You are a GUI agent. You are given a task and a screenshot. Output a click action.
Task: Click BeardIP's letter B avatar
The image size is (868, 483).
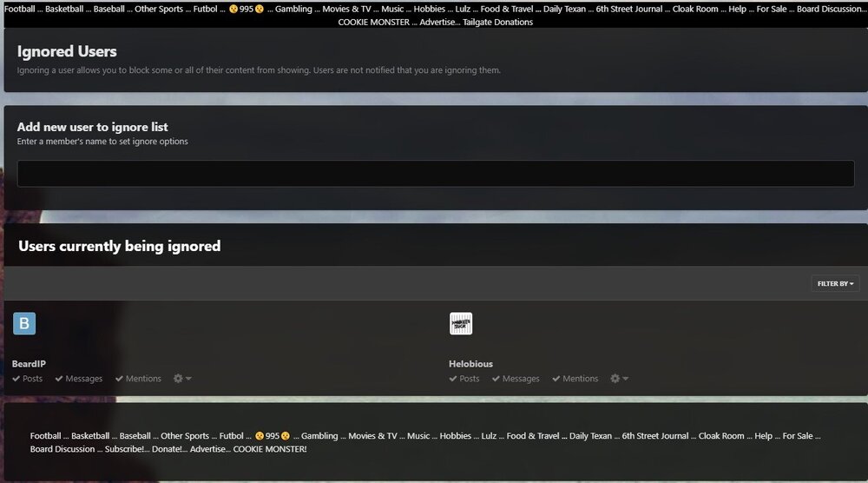coord(24,324)
